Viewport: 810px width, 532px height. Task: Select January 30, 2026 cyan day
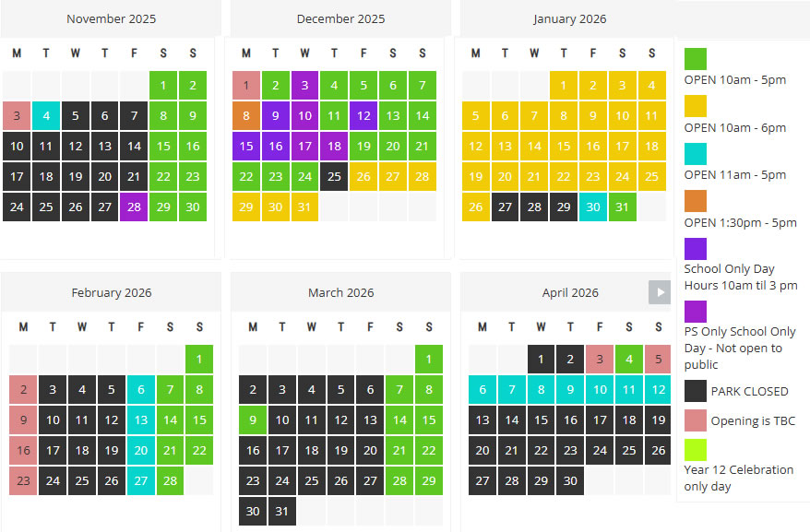593,207
